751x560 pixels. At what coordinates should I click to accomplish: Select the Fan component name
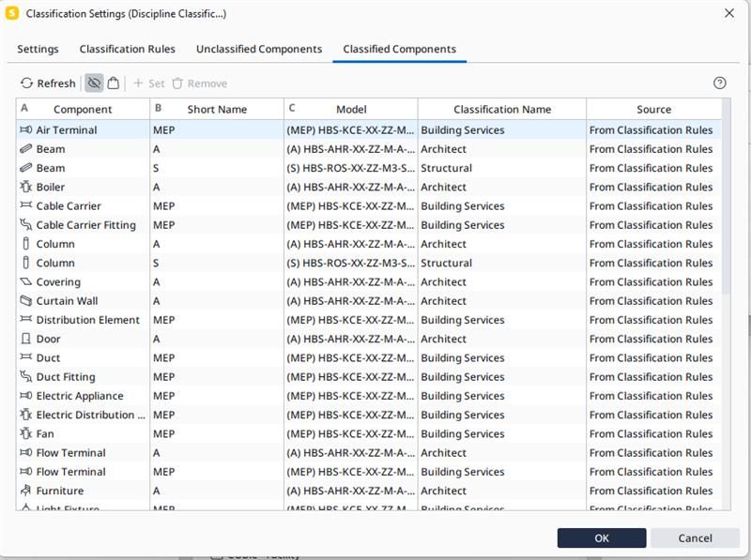click(45, 433)
